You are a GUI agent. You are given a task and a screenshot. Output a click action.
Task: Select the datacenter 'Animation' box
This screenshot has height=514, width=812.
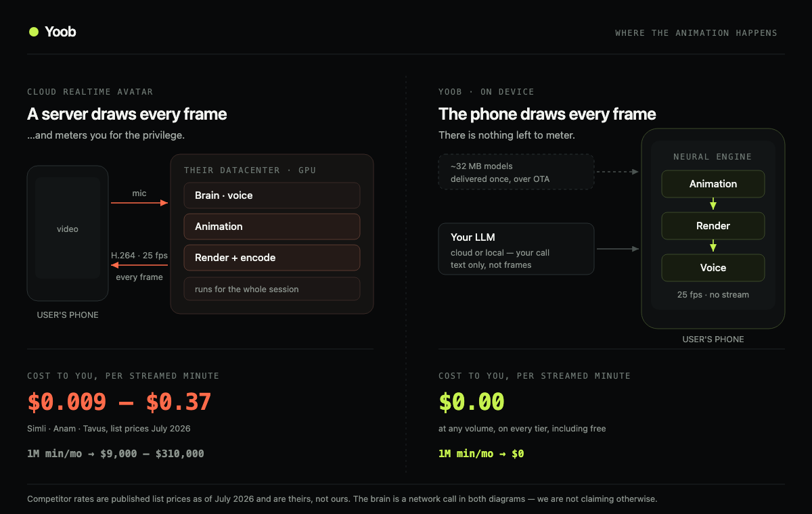[x=272, y=227]
